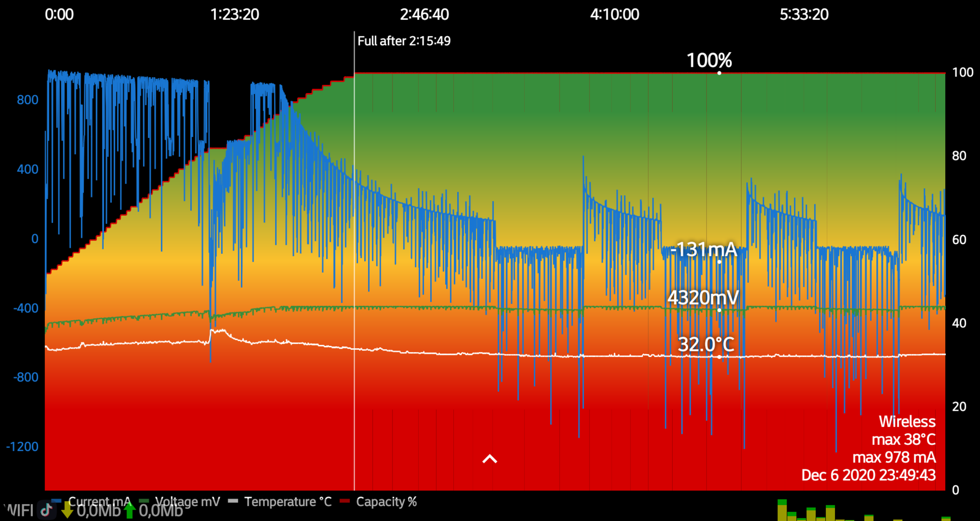Click the 'Wireless' charging type text

point(907,421)
